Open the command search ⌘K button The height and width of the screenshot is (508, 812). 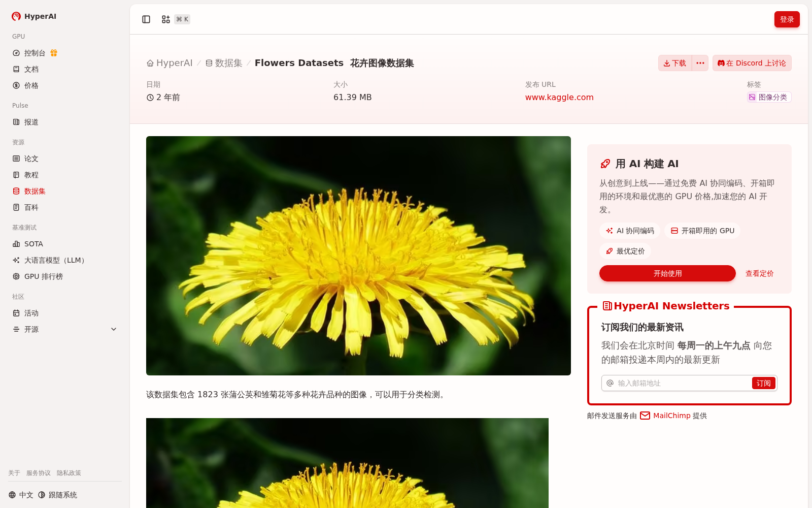click(x=176, y=19)
